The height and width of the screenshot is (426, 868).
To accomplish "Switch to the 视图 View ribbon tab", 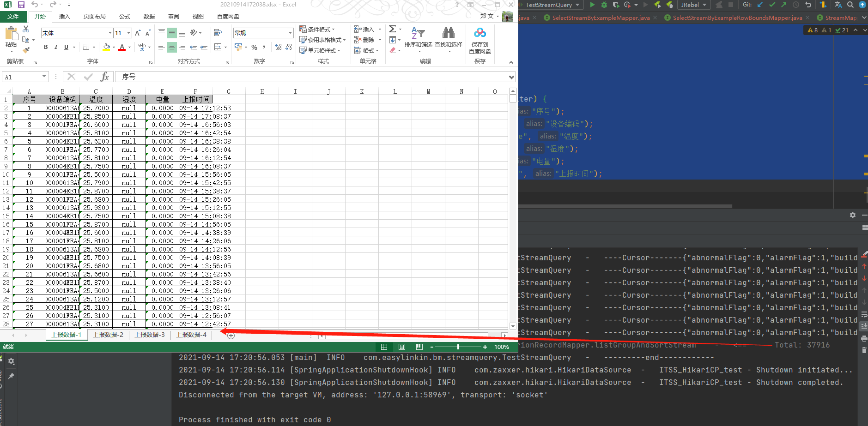I will tap(198, 17).
